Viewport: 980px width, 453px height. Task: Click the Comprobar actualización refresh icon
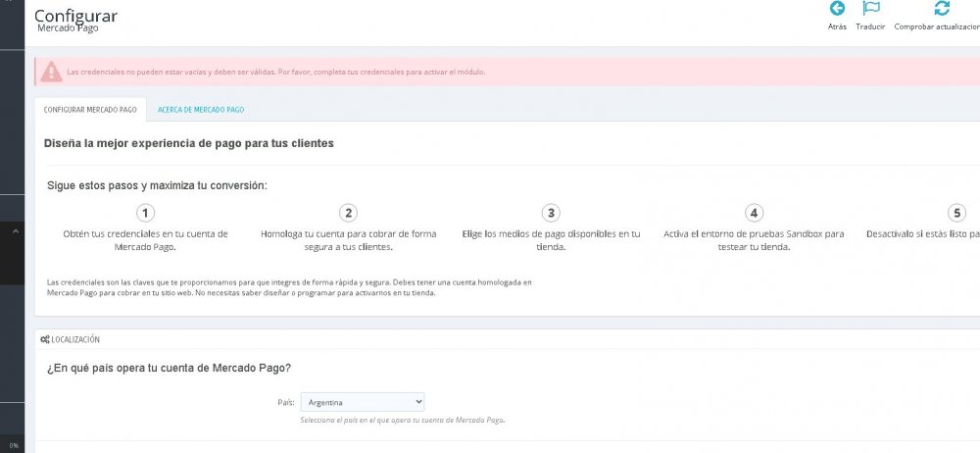941,8
